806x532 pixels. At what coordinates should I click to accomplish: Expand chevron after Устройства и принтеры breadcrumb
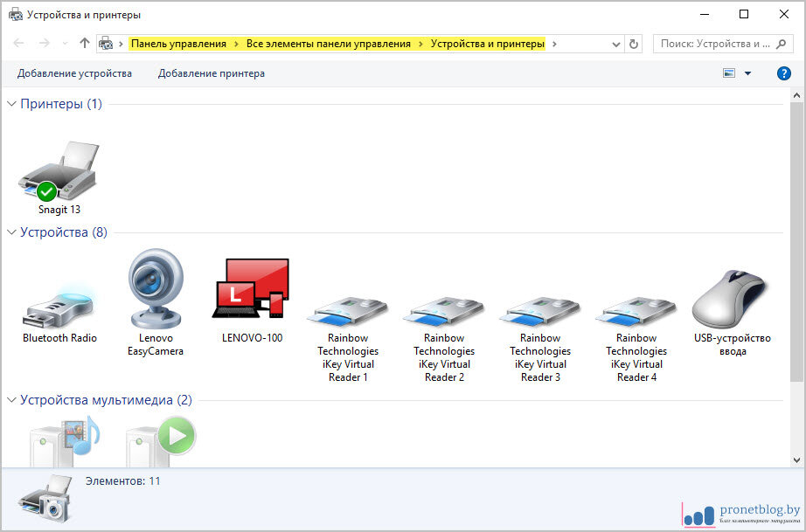[554, 45]
